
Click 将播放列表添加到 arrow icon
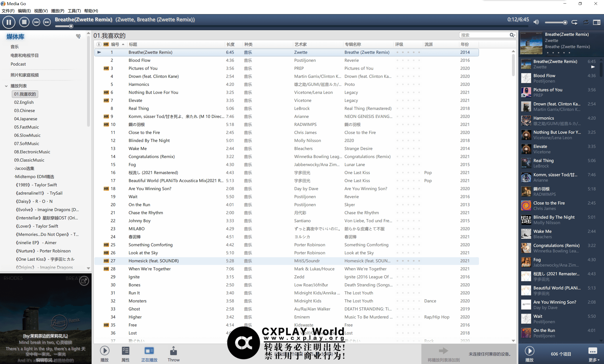tap(443, 351)
